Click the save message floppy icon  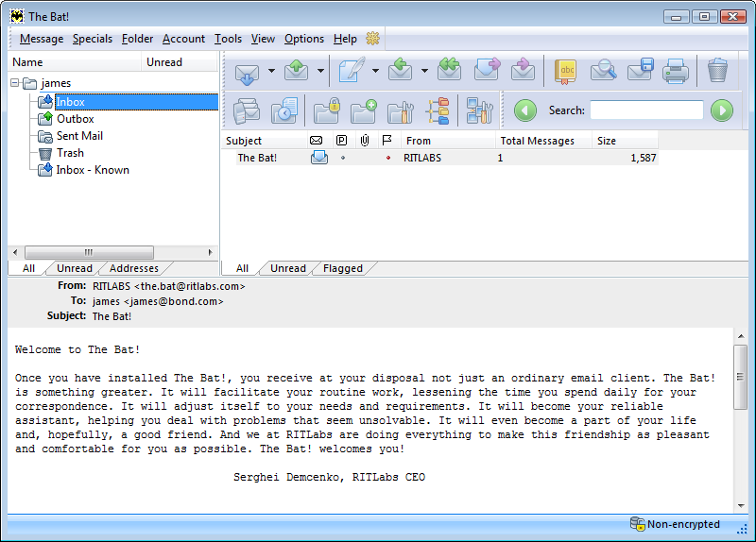tap(641, 71)
